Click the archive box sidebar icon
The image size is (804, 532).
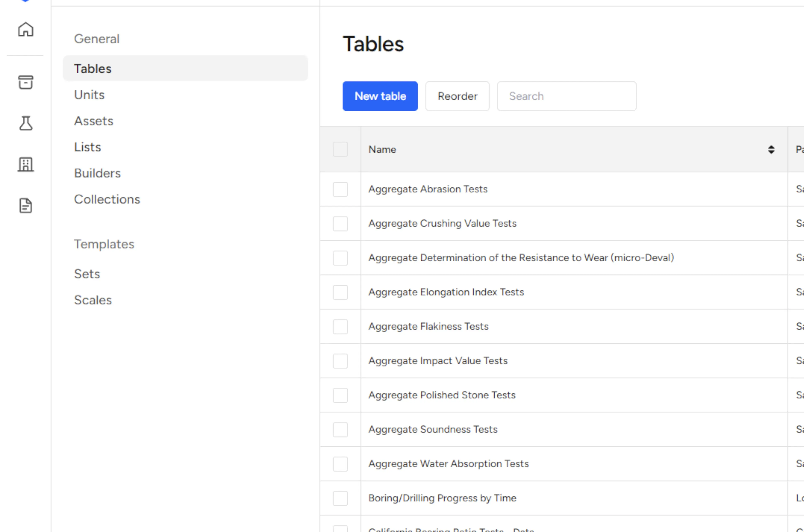click(26, 82)
